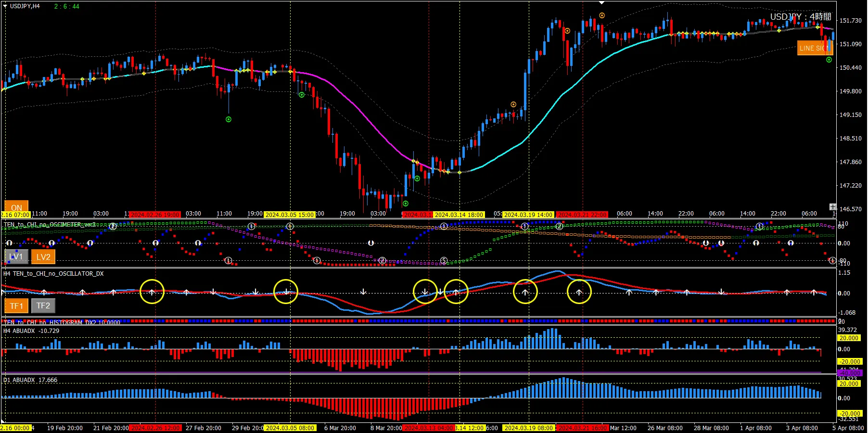Image resolution: width=868 pixels, height=433 pixels.
Task: Click the orange LINE SIGN button
Action: [x=815, y=48]
